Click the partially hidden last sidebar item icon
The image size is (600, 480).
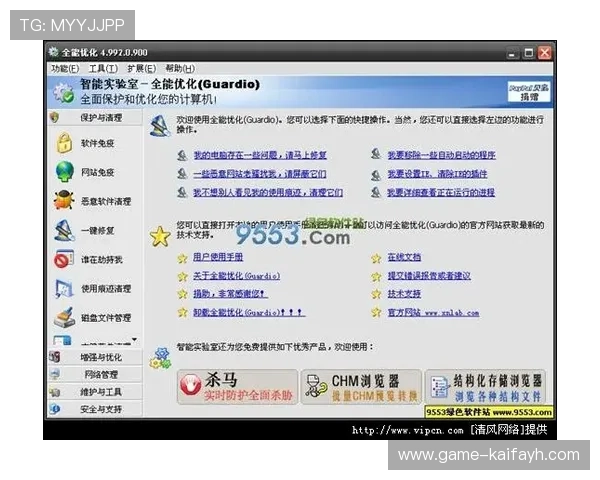coord(63,340)
